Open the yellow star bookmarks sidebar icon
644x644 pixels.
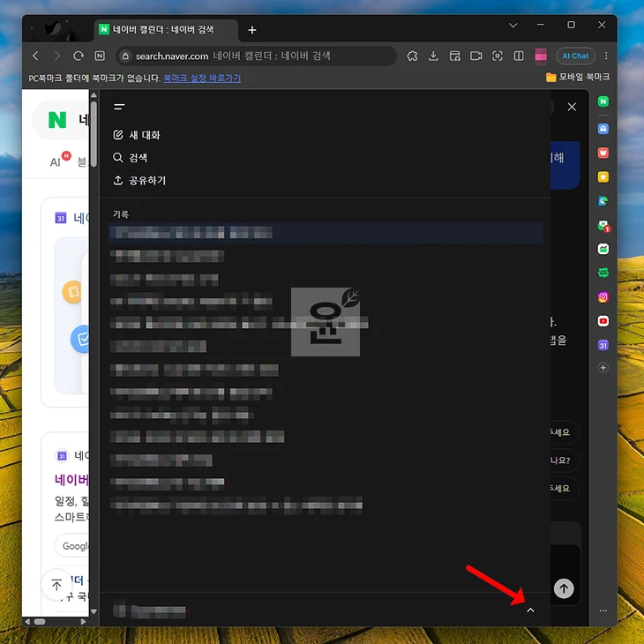click(x=603, y=177)
